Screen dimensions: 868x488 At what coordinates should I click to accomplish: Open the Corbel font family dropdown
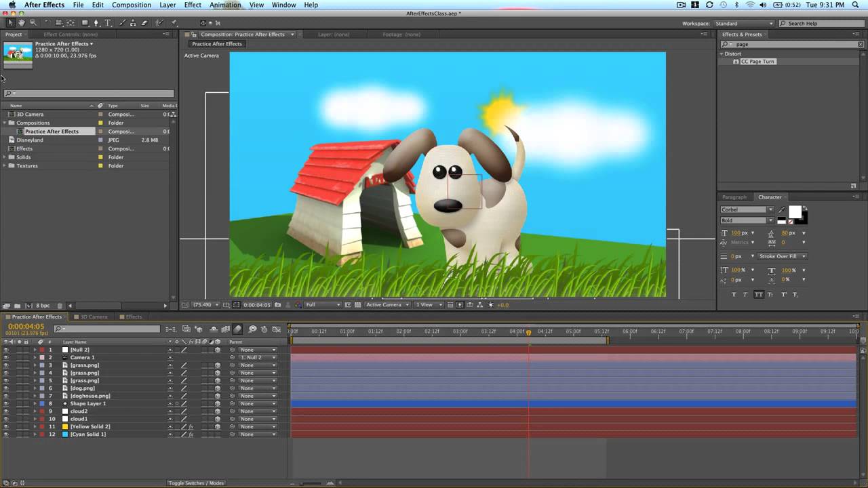click(747, 209)
